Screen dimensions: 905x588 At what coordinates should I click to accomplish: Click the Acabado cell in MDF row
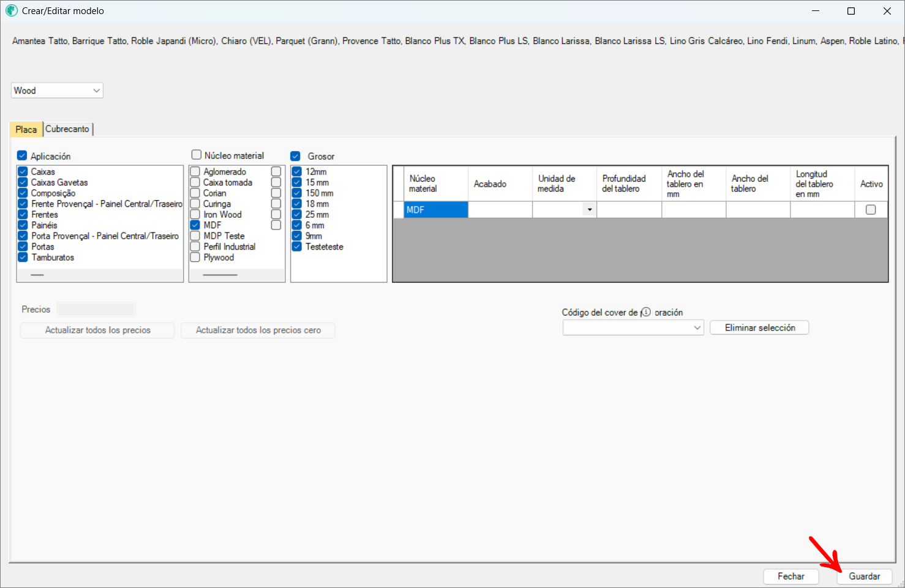[x=500, y=210]
